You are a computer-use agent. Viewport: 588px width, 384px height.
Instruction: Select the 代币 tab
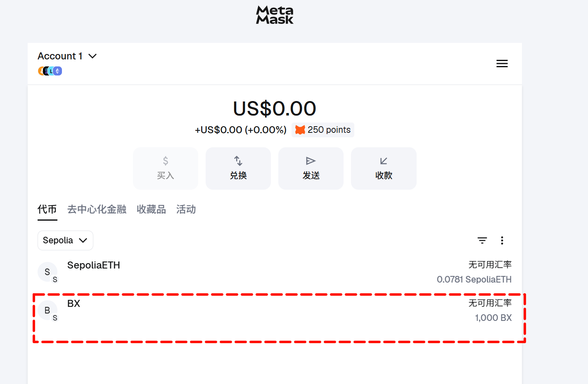(x=47, y=210)
